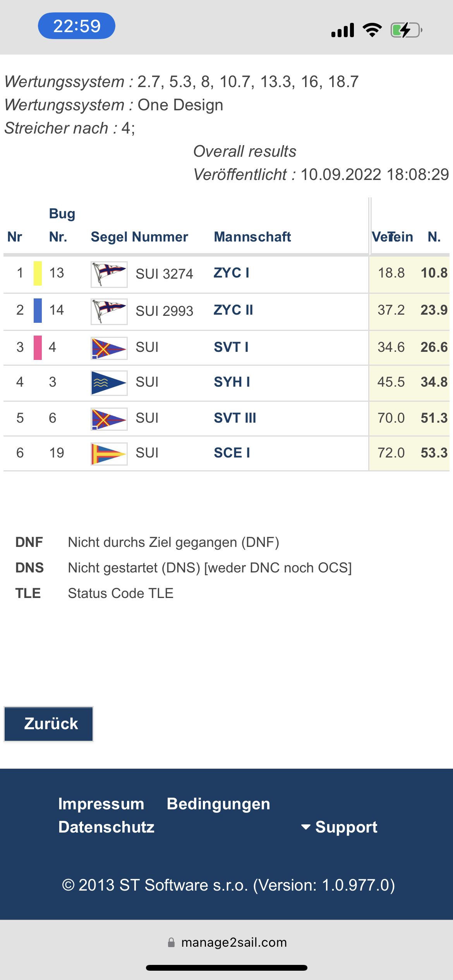The width and height of the screenshot is (453, 980).
Task: Tap the battery charging status icon
Action: pos(406,30)
